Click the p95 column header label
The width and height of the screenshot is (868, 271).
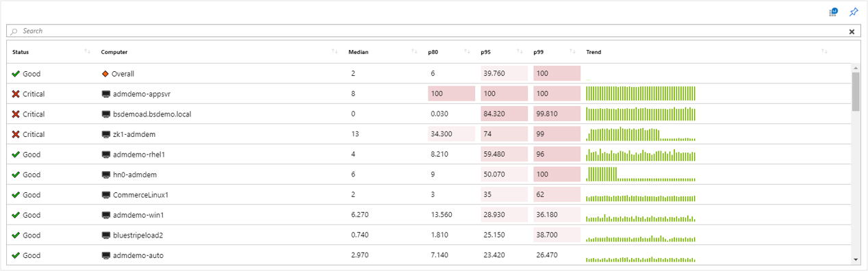486,52
